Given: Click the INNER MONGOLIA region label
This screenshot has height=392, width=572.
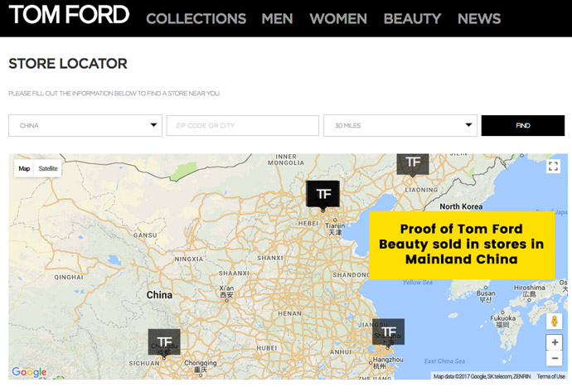Looking at the screenshot, I should point(286,160).
